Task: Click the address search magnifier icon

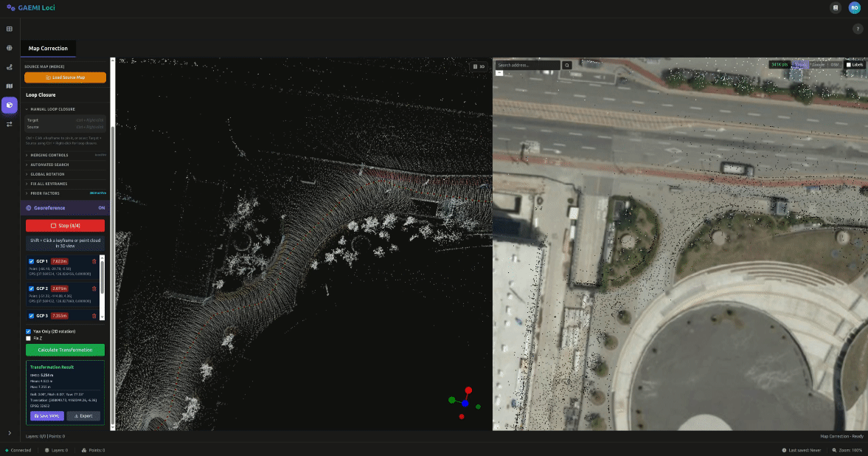Action: (567, 65)
